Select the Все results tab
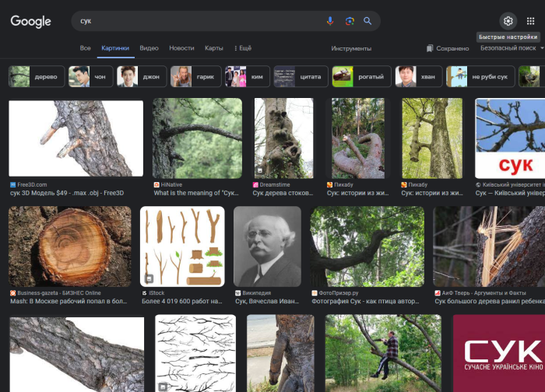 click(x=86, y=48)
